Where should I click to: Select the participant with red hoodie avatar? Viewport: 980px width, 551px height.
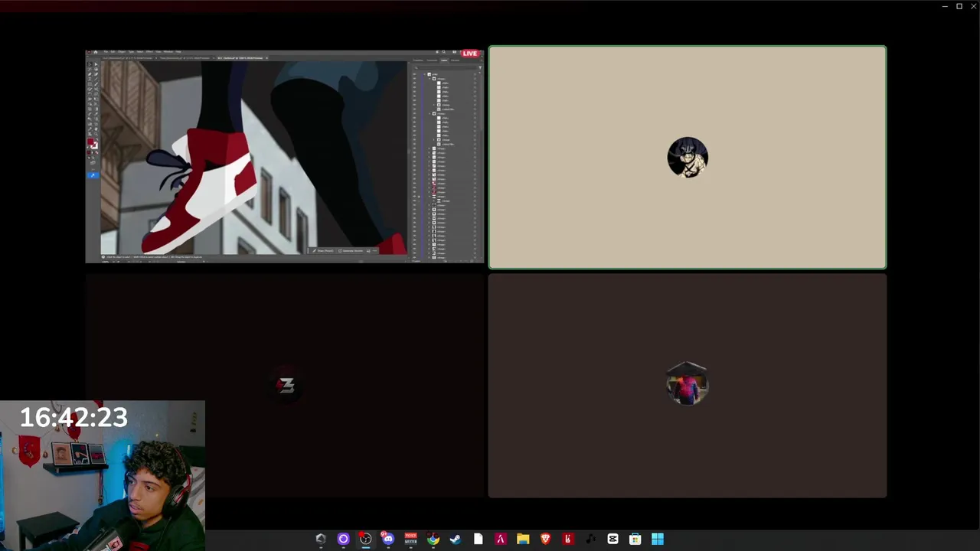pyautogui.click(x=688, y=386)
